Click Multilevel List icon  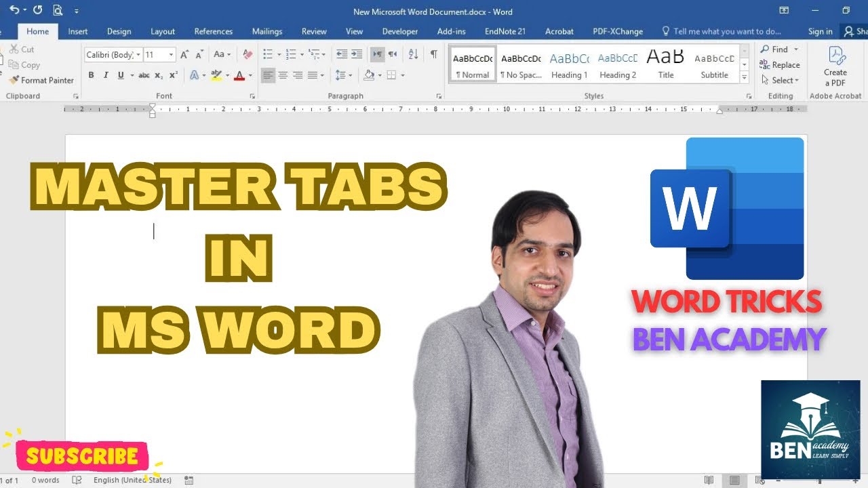pyautogui.click(x=313, y=54)
